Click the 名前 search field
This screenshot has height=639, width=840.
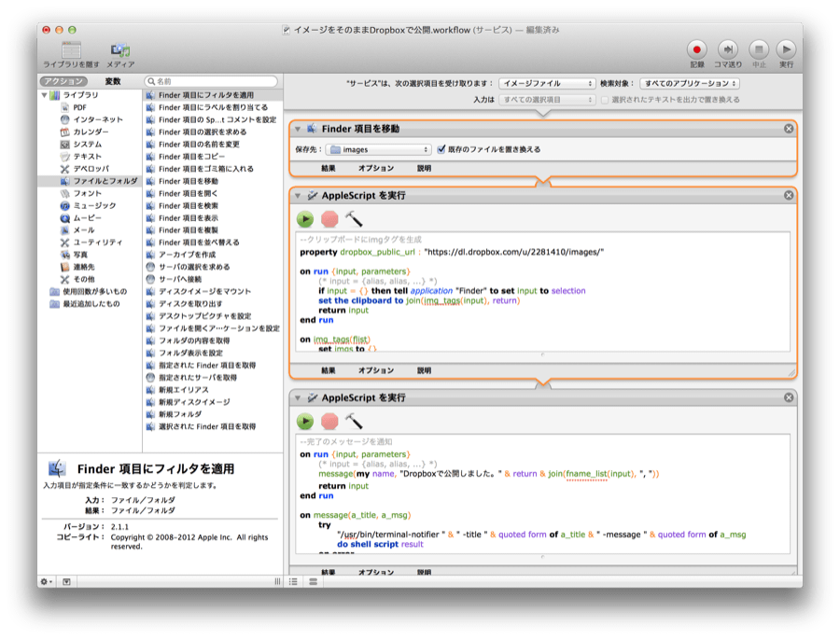211,81
